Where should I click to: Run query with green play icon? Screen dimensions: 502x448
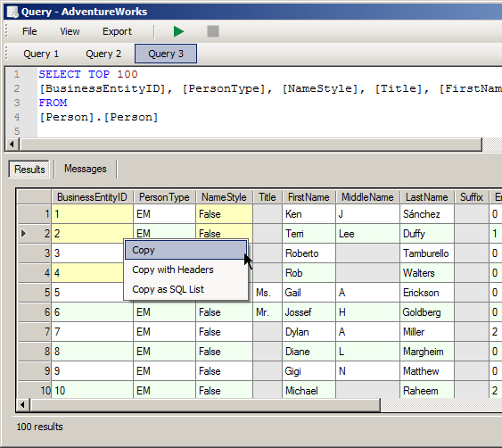point(178,31)
